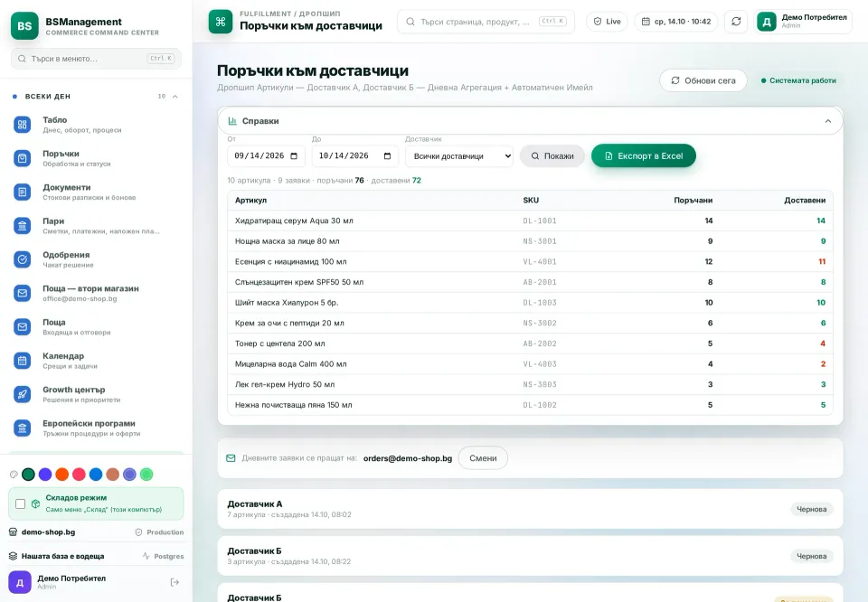Screen dimensions: 868x602
Task: Click the palette icon before color swatches
Action: tap(14, 475)
